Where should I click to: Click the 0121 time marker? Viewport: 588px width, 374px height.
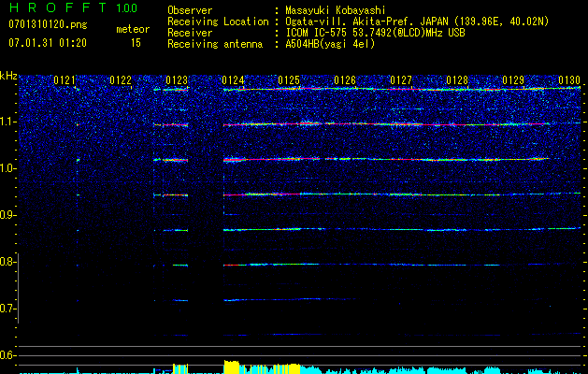coord(65,80)
